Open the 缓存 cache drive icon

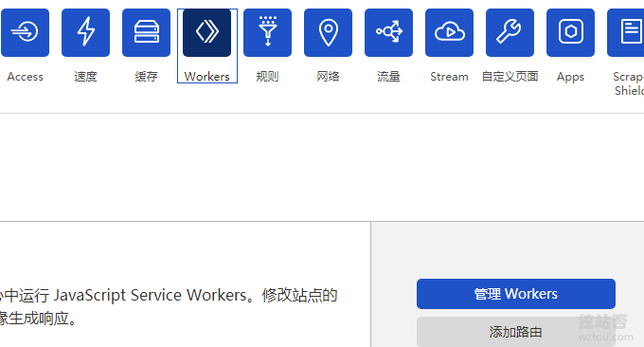(146, 32)
